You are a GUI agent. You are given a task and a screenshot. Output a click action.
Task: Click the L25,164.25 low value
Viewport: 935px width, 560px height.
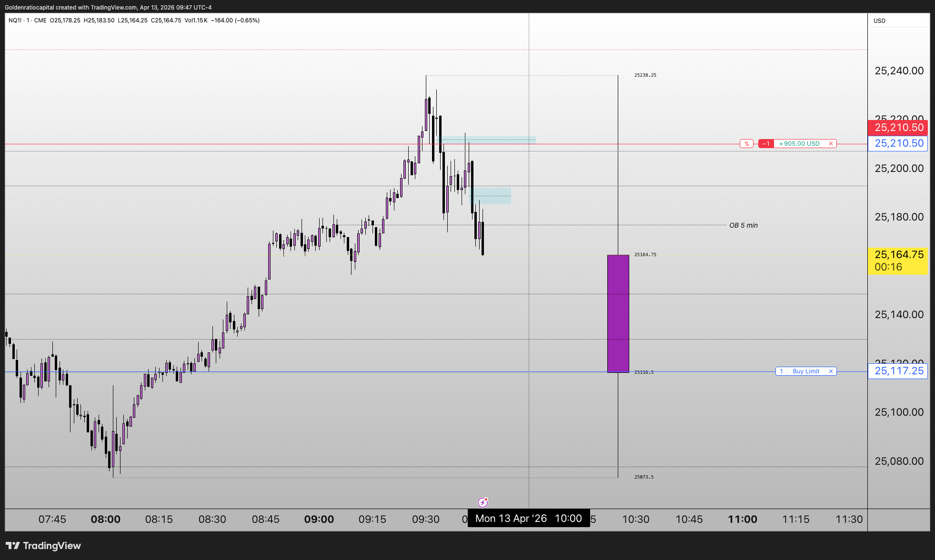(x=132, y=20)
